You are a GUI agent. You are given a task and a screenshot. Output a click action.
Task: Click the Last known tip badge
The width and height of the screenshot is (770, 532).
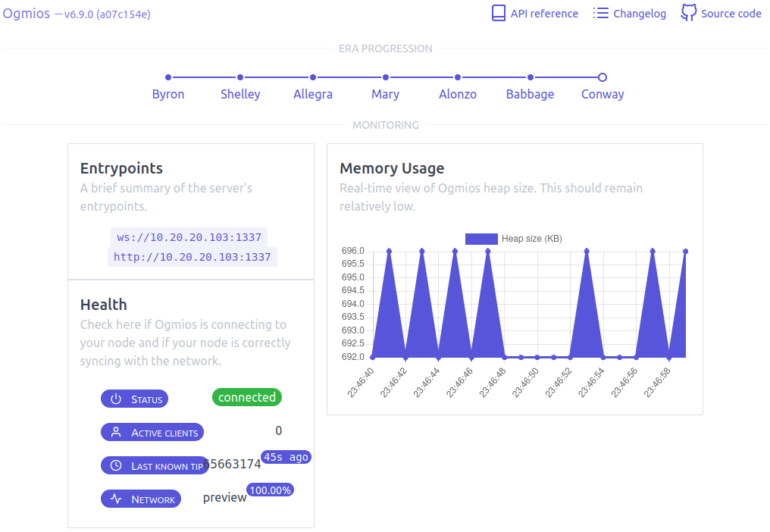point(155,465)
